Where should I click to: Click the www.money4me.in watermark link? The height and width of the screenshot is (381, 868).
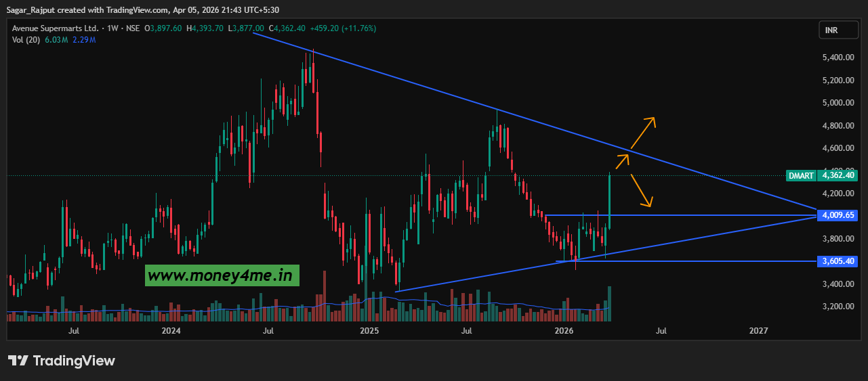click(x=222, y=275)
